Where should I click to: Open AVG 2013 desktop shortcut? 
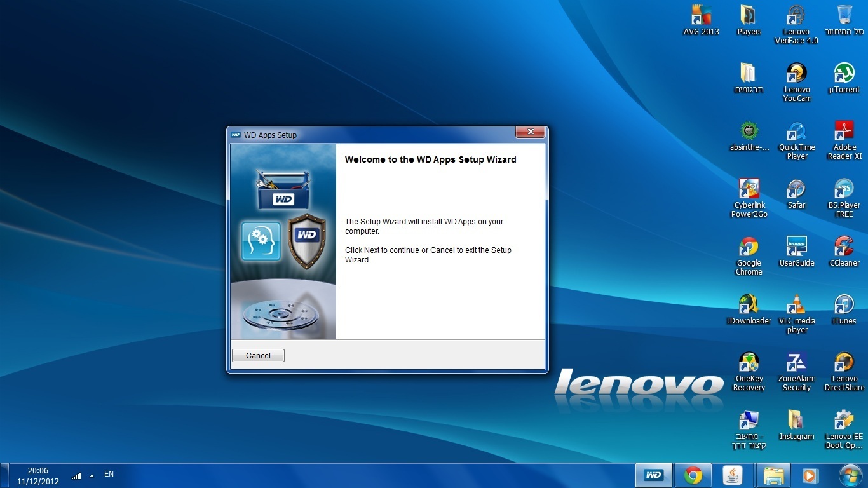pos(702,20)
